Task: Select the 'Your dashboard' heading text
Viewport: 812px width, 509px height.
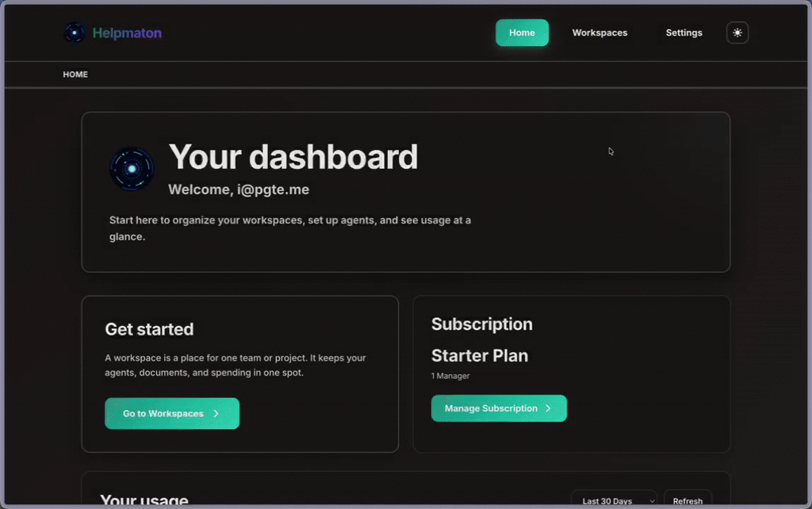Action: (293, 156)
